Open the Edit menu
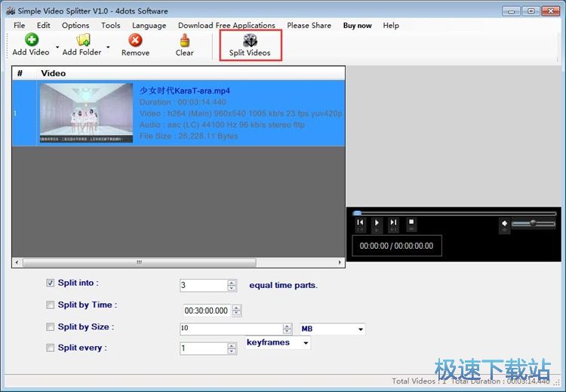This screenshot has height=392, width=566. (x=43, y=25)
